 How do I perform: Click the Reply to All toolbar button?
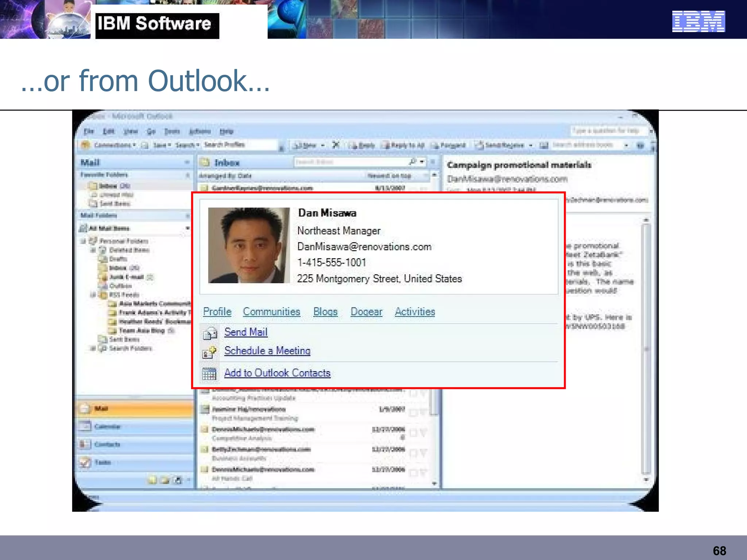403,145
